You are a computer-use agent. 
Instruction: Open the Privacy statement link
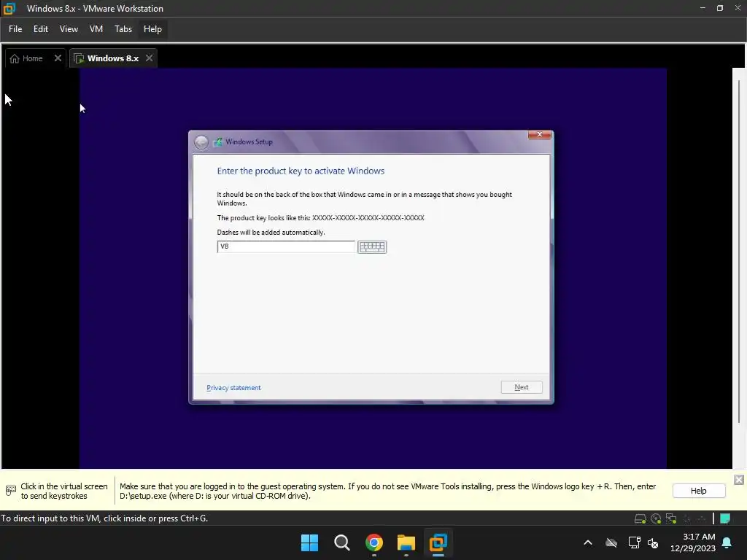(233, 388)
